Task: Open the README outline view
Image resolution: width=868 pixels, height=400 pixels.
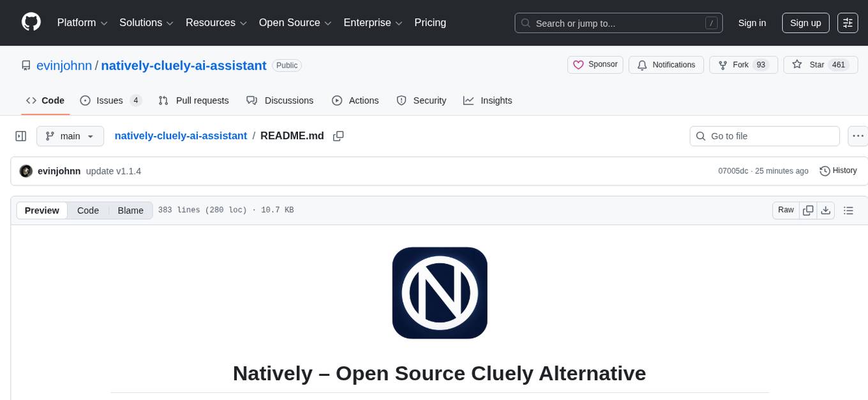Action: 849,210
